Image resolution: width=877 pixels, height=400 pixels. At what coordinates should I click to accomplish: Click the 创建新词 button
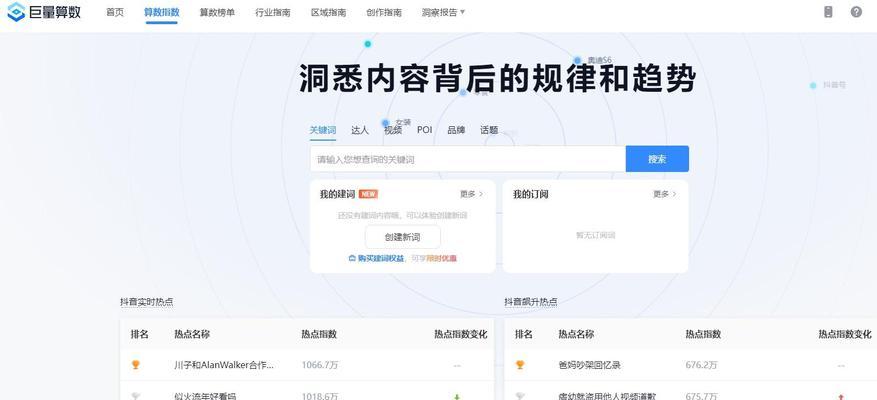(403, 237)
